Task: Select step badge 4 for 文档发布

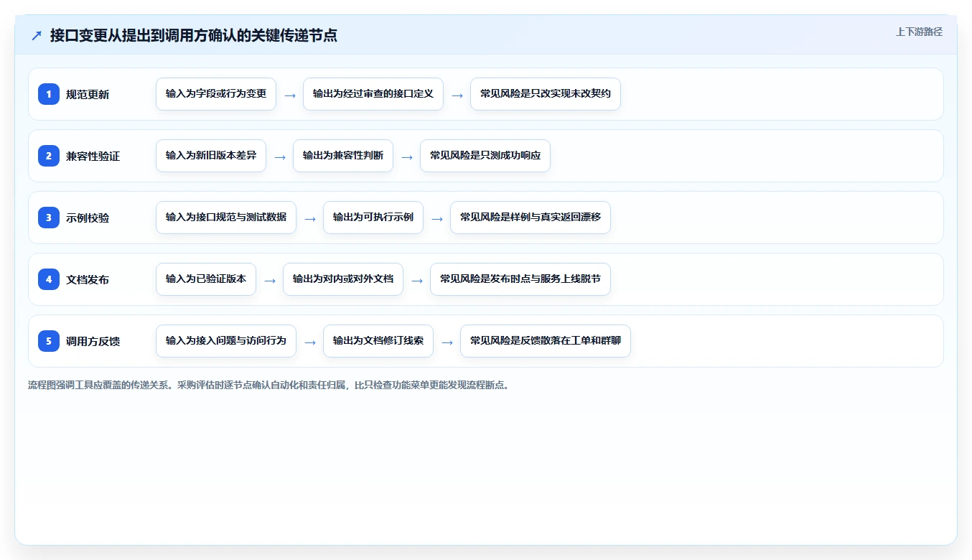Action: (x=49, y=279)
